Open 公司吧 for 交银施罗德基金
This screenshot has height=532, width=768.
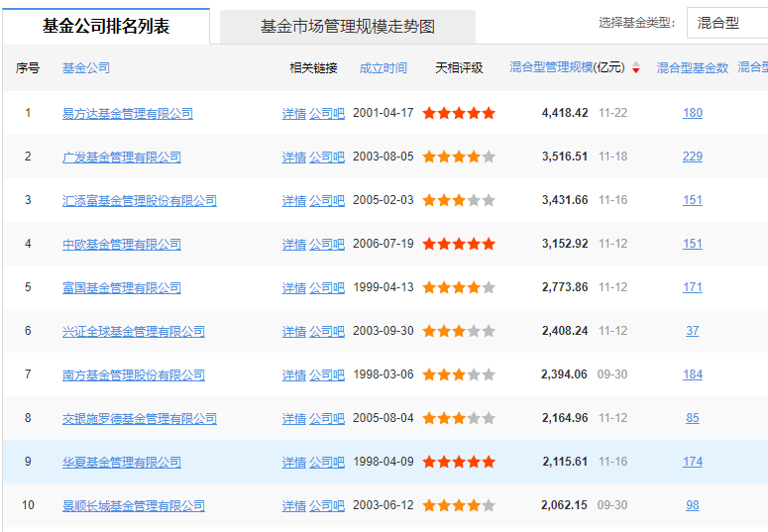pyautogui.click(x=327, y=418)
